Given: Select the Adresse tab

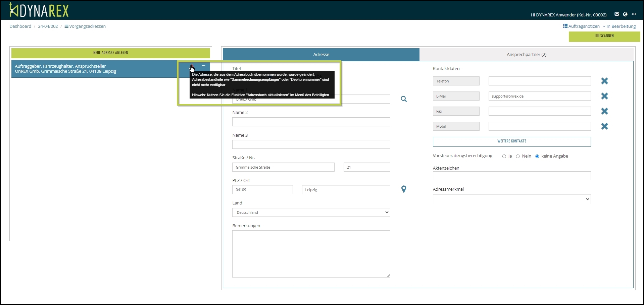Looking at the screenshot, I should (321, 55).
